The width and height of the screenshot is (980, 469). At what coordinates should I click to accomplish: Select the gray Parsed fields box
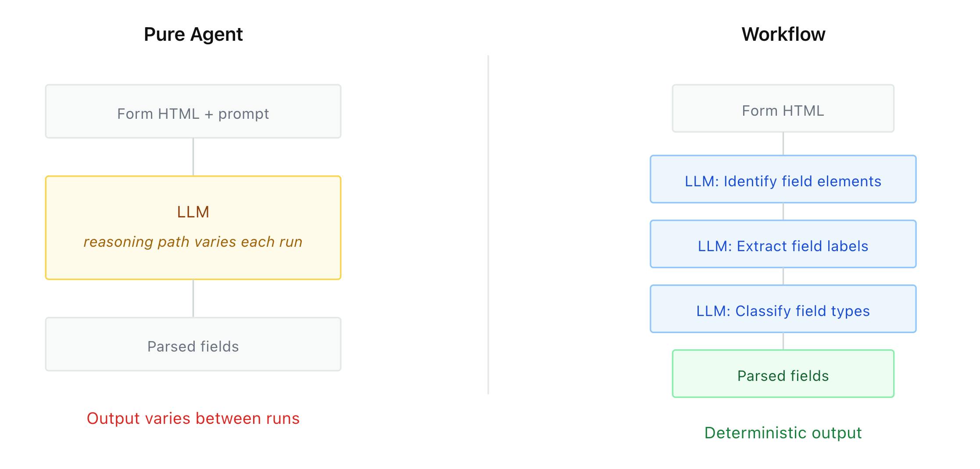pyautogui.click(x=193, y=345)
